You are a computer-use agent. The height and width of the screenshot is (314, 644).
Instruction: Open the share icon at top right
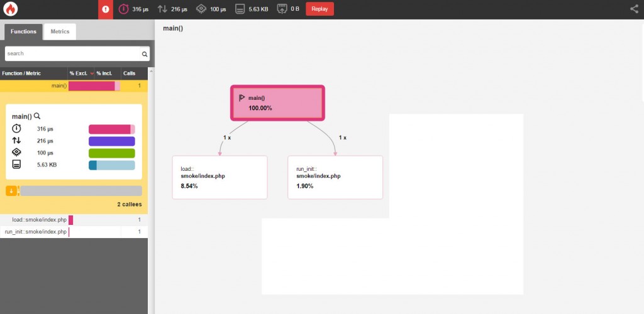click(x=634, y=9)
